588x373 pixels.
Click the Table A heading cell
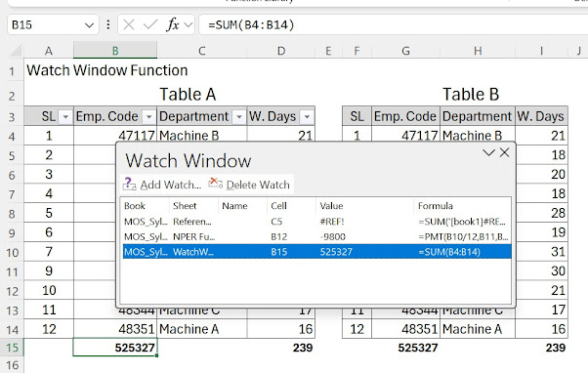pos(188,94)
